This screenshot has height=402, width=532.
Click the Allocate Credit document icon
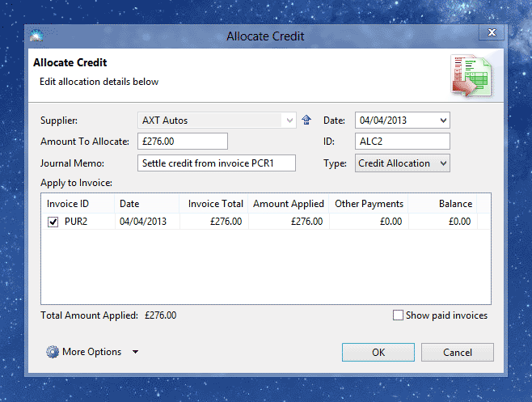471,76
